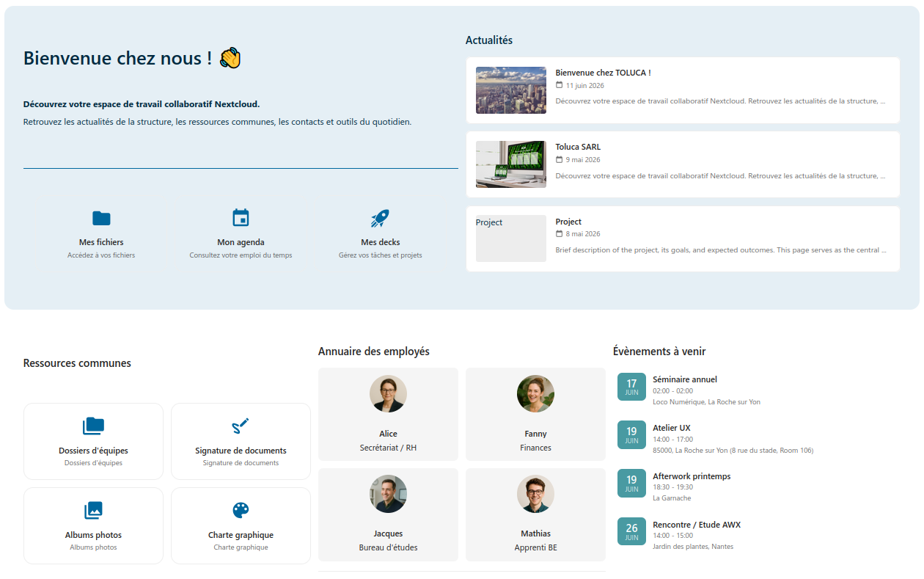Select Alice's profile photo in directory
The width and height of the screenshot is (924, 579).
coord(388,394)
